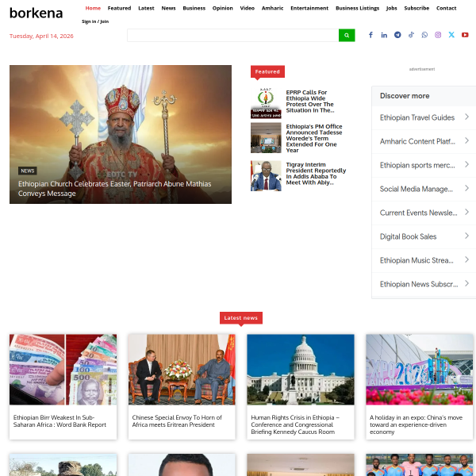Expand Ethiopian sports merc... chevron
Image resolution: width=476 pixels, height=476 pixels.
click(466, 164)
